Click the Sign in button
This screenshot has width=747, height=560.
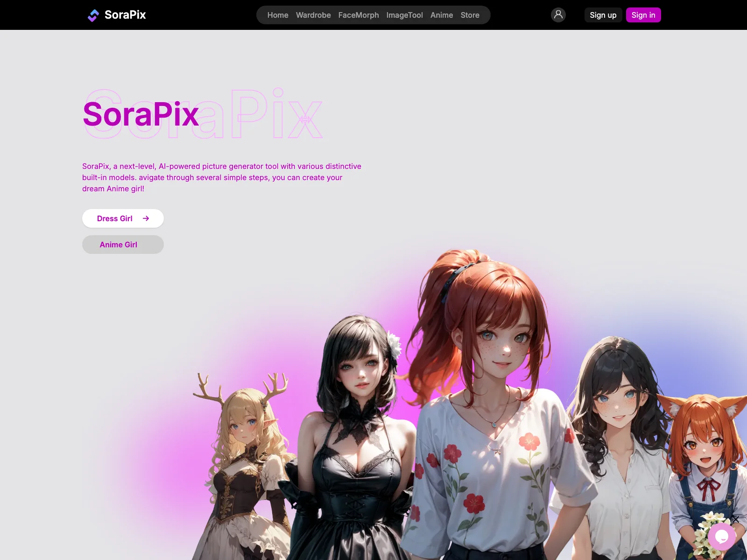643,15
